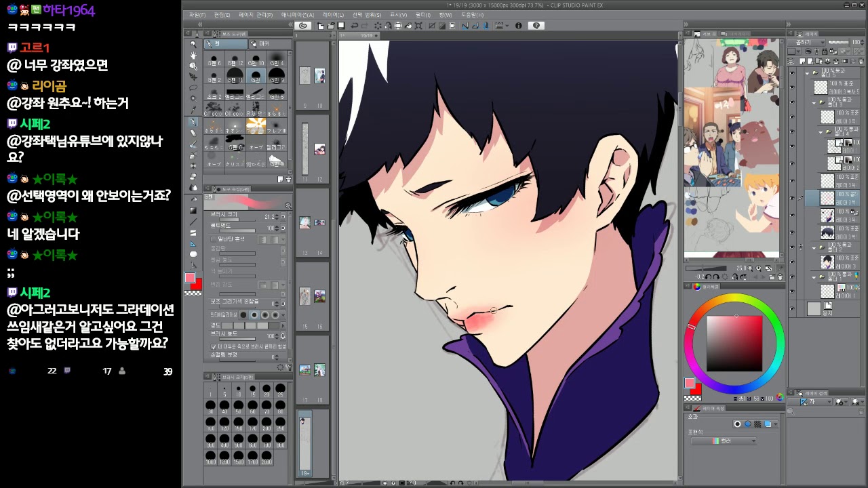The image size is (868, 488).
Task: Choose the 2000 brush size preset
Action: (266, 456)
